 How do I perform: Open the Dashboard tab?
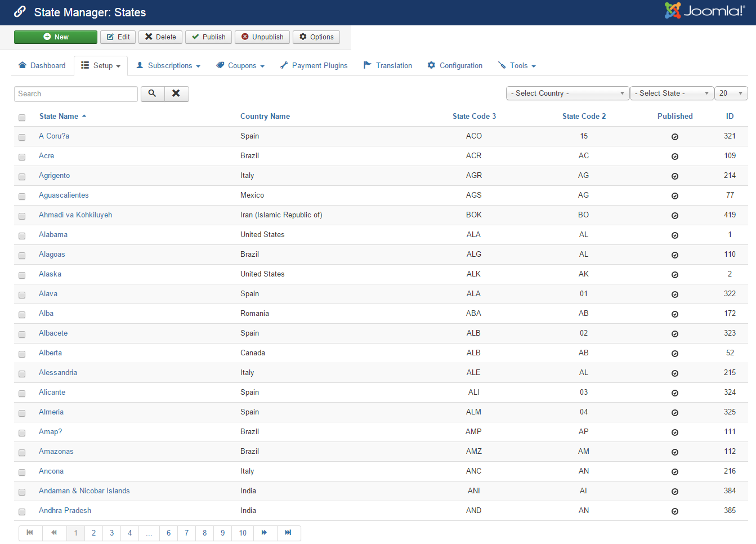[x=42, y=66]
